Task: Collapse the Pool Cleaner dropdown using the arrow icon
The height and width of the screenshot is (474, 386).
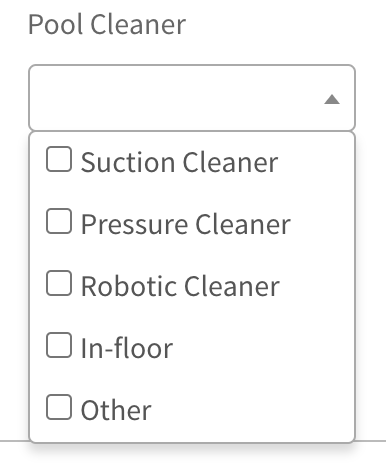Action: [x=332, y=99]
